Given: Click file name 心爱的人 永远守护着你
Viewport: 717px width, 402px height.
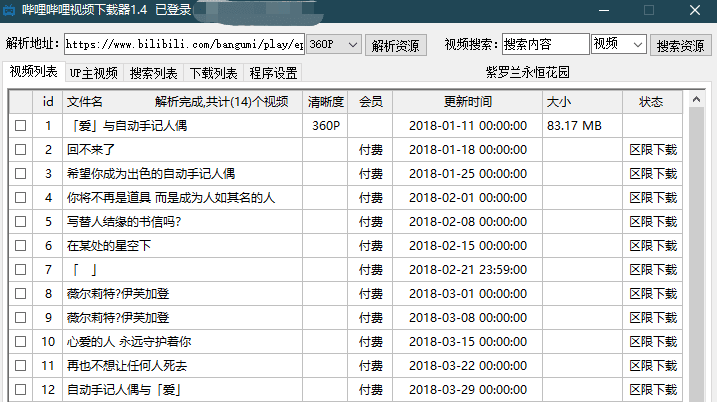Looking at the screenshot, I should (x=129, y=342).
